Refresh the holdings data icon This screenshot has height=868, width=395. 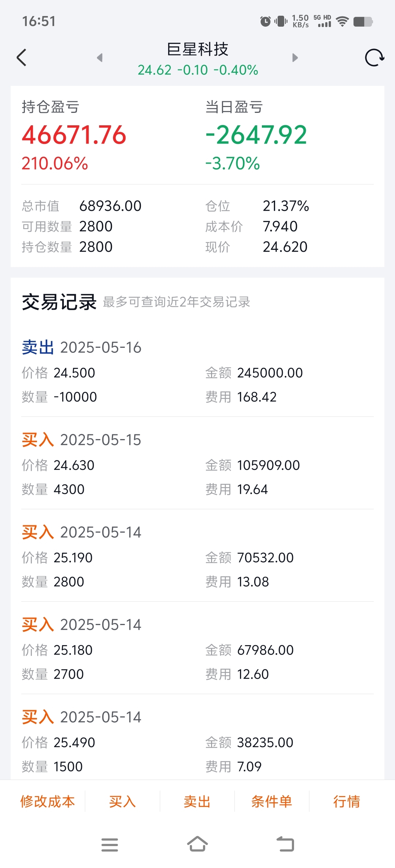[375, 57]
